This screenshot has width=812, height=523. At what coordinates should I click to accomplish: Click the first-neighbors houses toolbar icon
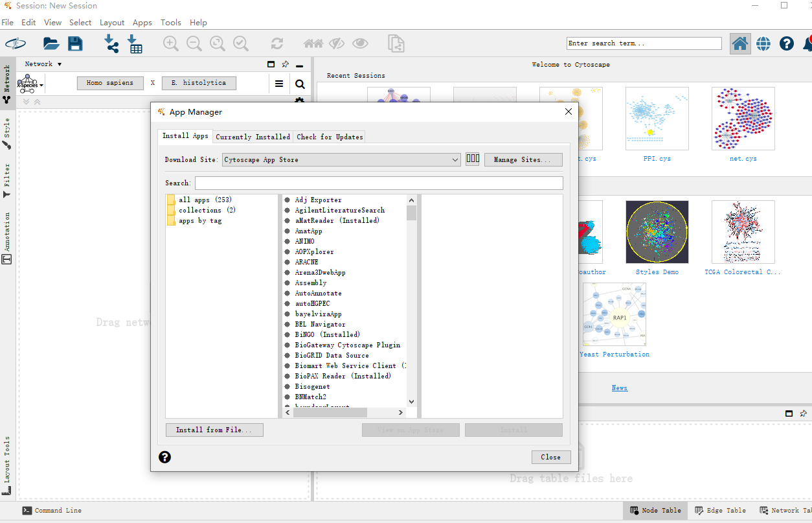click(x=313, y=43)
